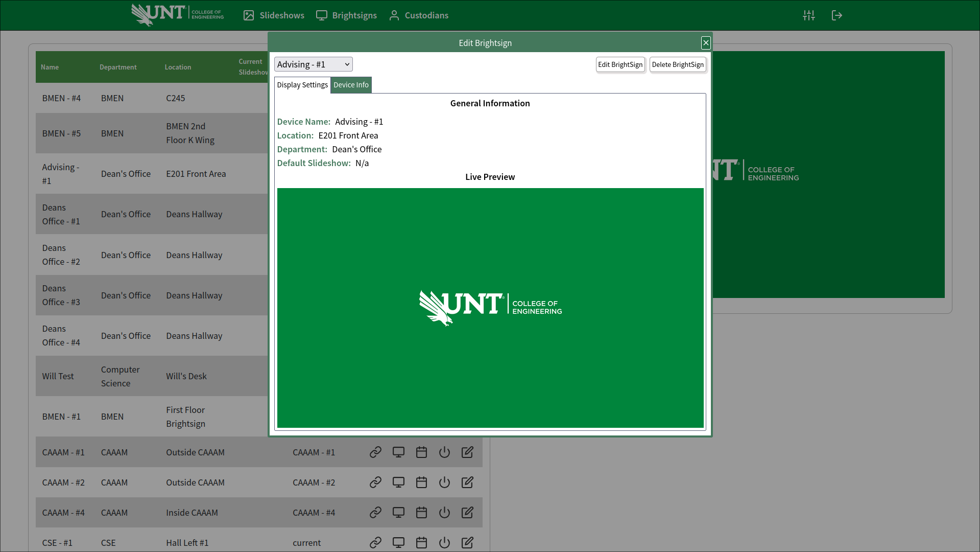Close the Edit Brightsign dialog
980x552 pixels.
706,43
